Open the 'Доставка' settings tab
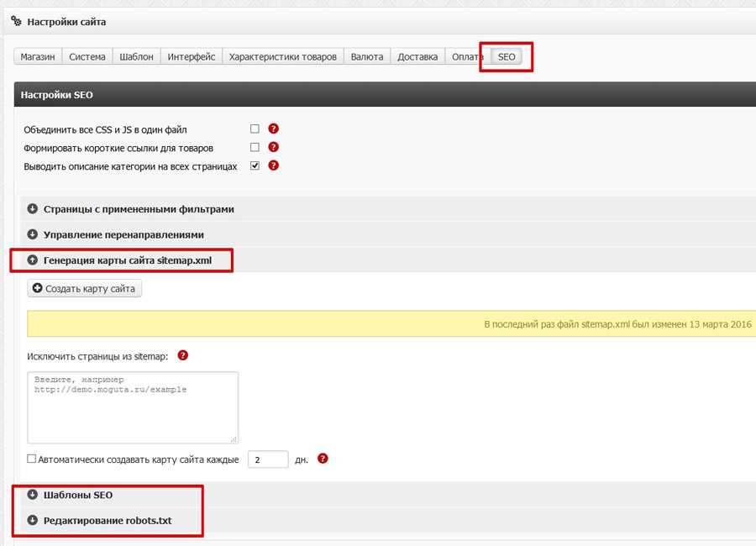 (417, 57)
